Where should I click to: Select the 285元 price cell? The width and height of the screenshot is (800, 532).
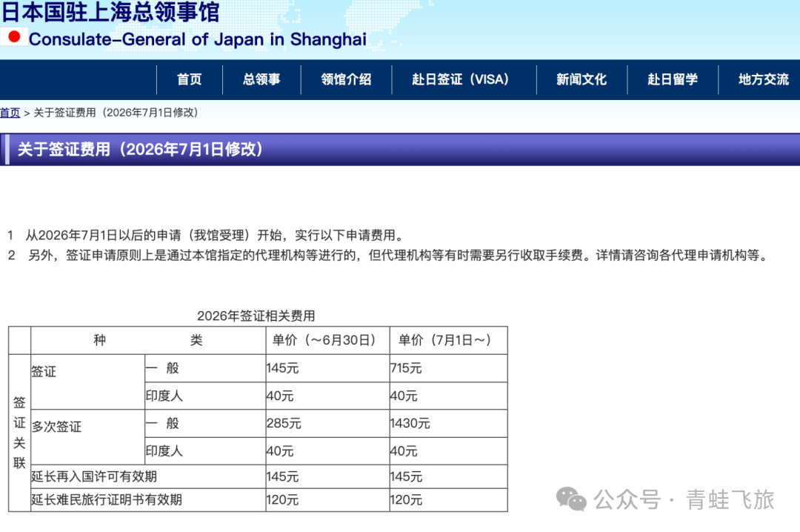pos(327,423)
